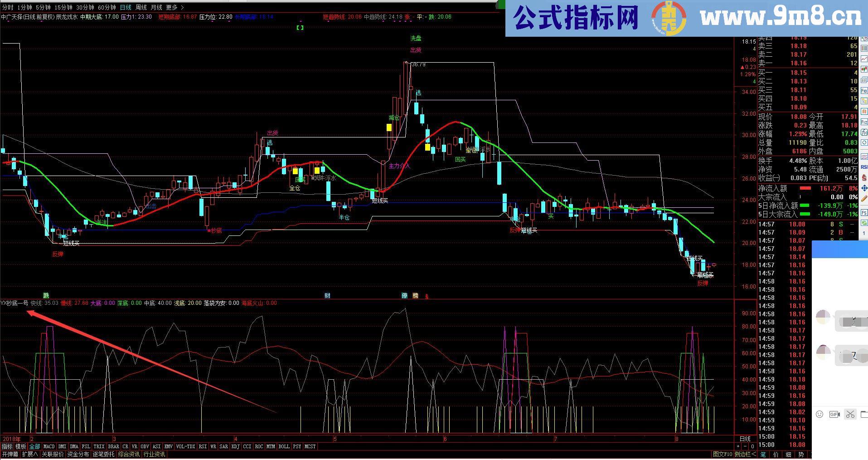Click the plus zoom-in button
Viewport: 868px width, 460px height.
point(738,446)
